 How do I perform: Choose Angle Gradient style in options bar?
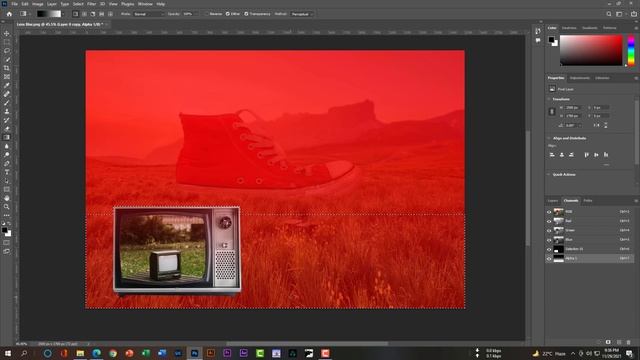(93, 14)
